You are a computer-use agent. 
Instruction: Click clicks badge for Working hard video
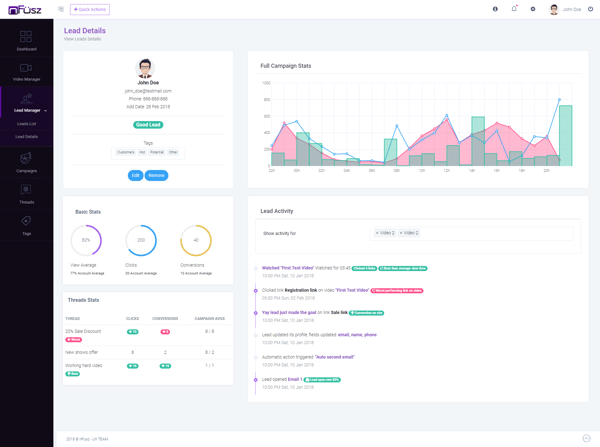[x=133, y=366]
